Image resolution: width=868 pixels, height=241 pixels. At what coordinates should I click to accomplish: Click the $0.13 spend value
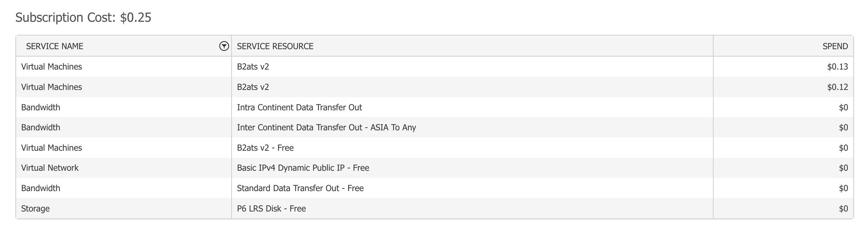[837, 67]
